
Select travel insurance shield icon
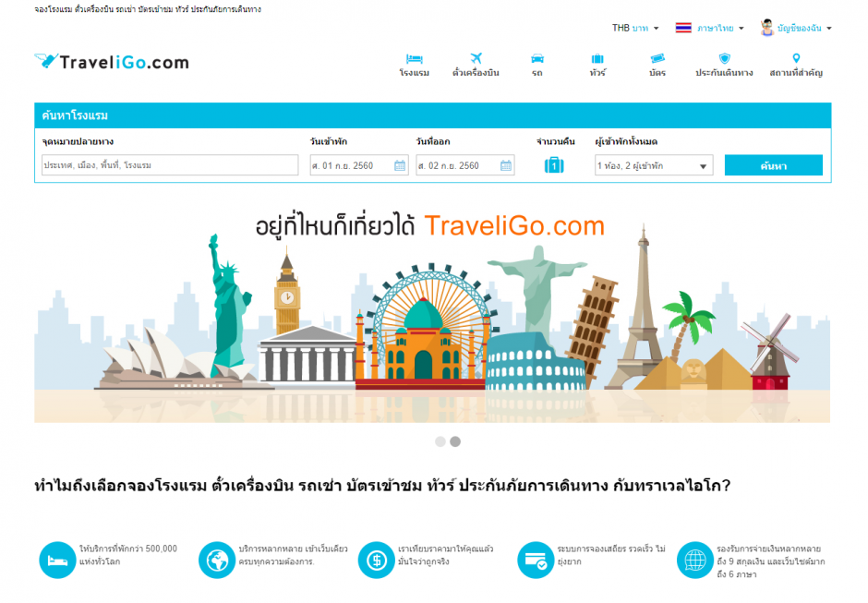click(724, 58)
